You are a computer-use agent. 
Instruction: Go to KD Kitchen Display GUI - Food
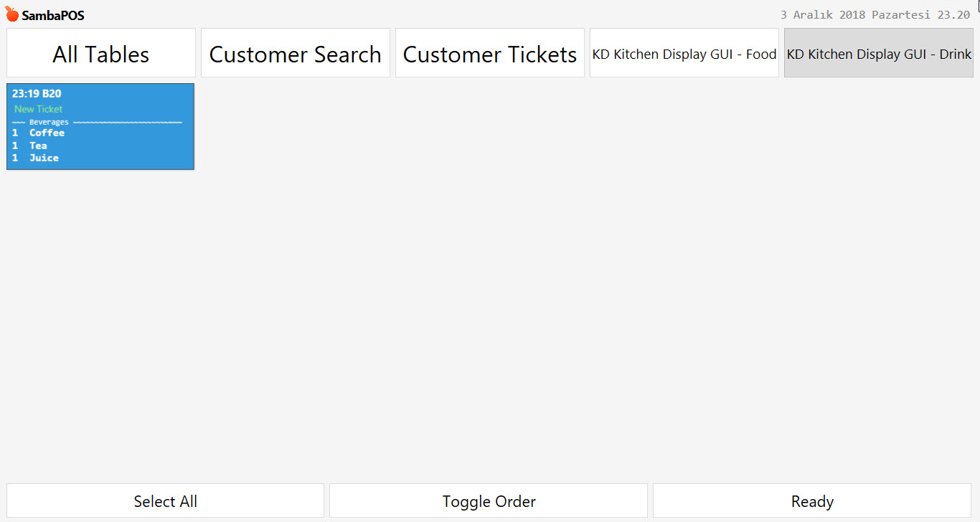pyautogui.click(x=684, y=54)
